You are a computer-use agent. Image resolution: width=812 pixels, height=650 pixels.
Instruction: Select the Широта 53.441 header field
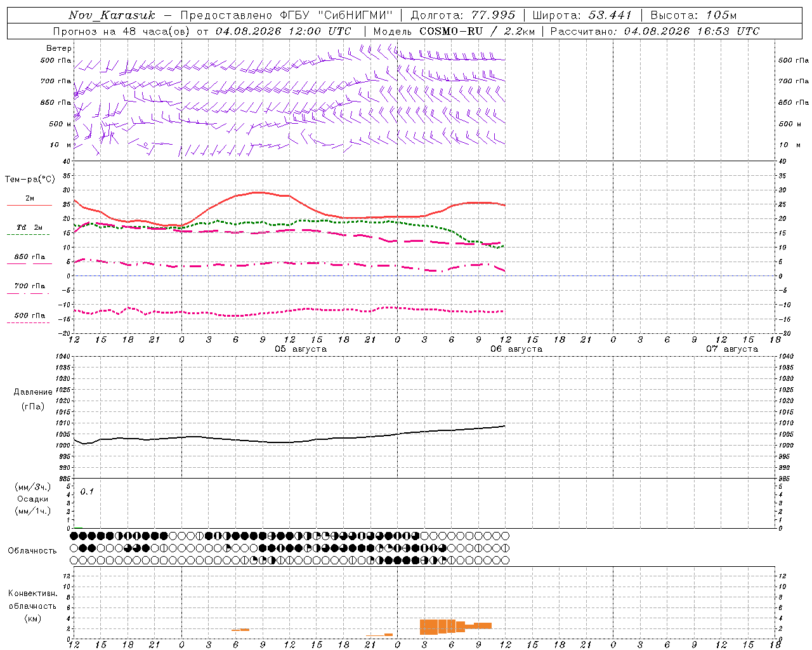point(582,15)
